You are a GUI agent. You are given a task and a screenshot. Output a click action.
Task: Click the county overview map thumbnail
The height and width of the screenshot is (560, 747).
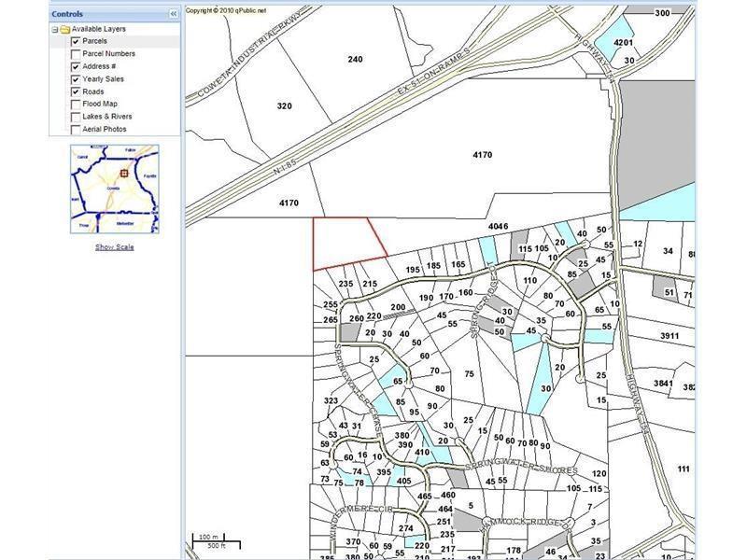point(114,189)
